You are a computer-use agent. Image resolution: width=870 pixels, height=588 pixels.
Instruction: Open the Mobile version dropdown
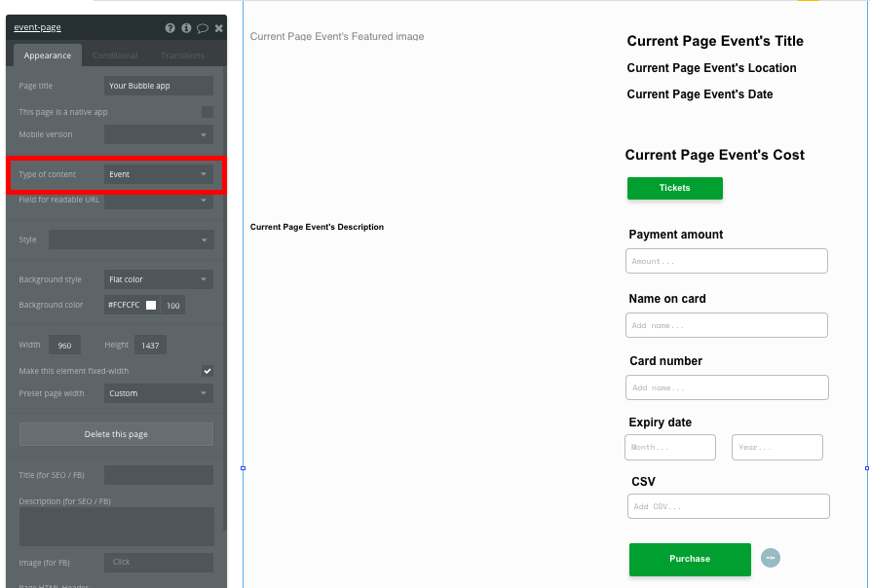click(x=159, y=134)
